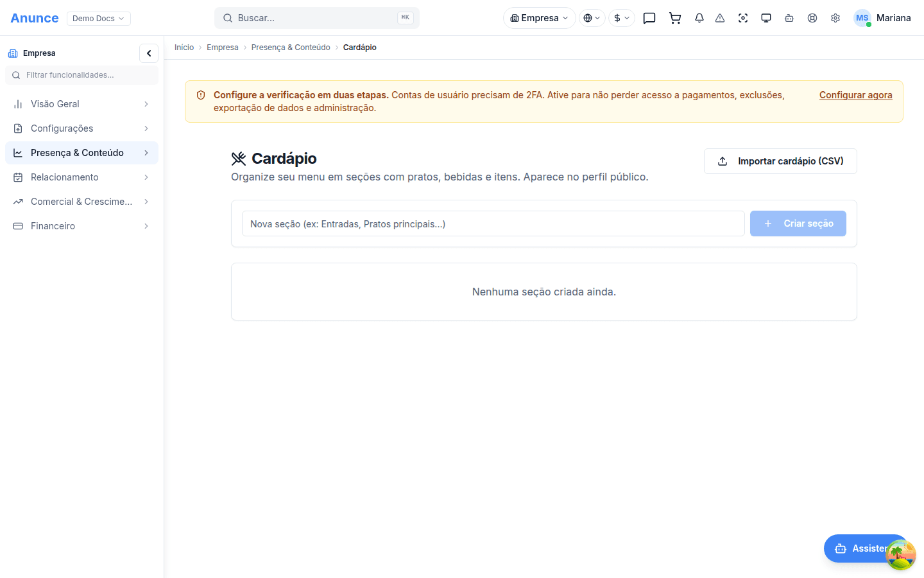
Task: Click the monitor display icon
Action: (766, 18)
